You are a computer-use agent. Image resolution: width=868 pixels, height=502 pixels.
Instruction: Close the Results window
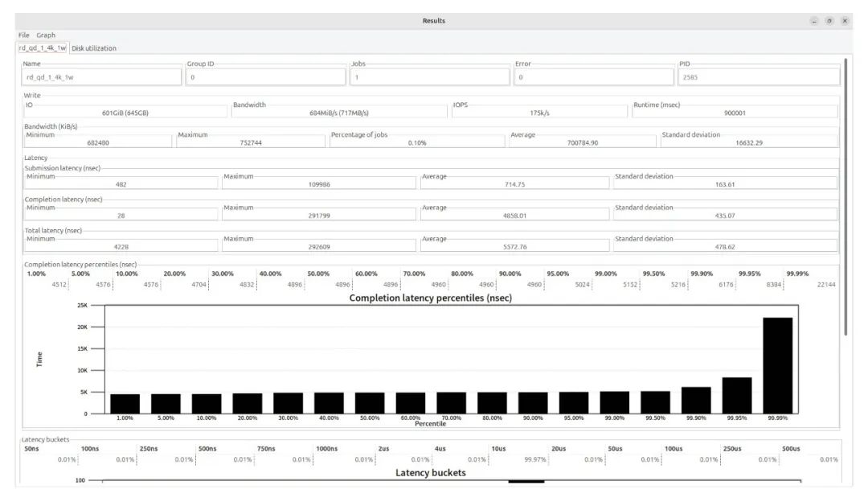tap(845, 20)
